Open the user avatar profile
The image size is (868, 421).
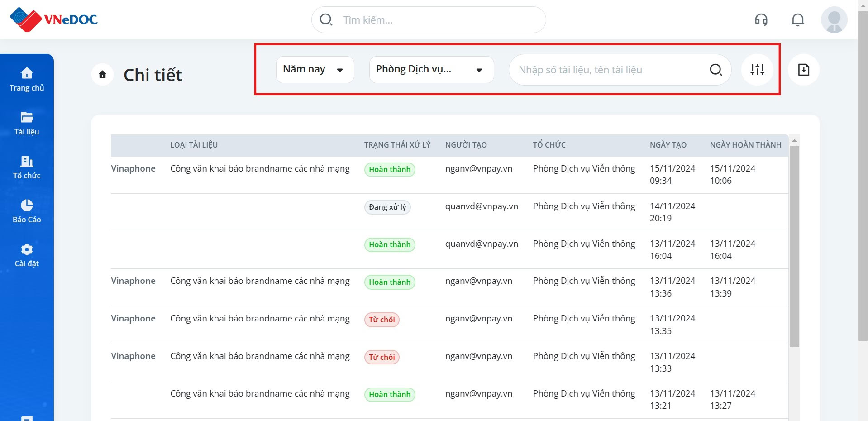tap(834, 19)
